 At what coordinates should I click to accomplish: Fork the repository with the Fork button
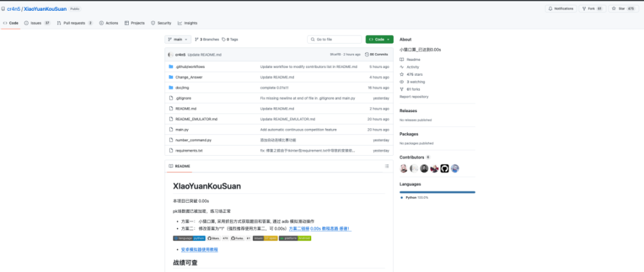(592, 9)
